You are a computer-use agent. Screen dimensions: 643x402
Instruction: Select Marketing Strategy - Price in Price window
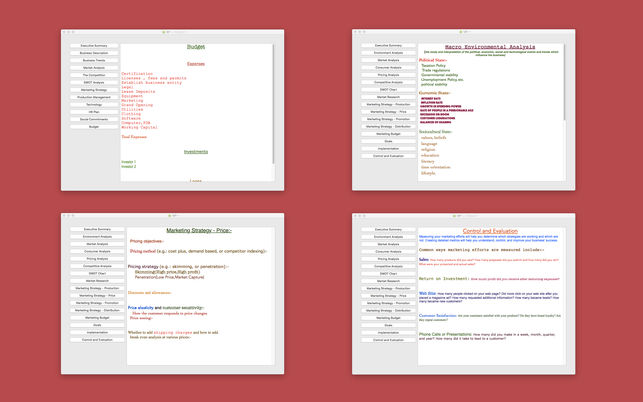[x=97, y=295]
